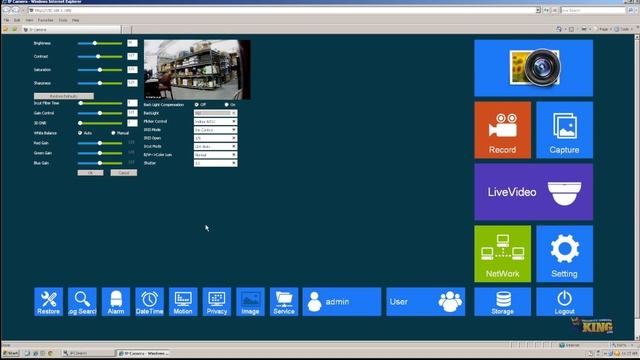The height and width of the screenshot is (360, 640).
Task: Open the Motion detection tile
Action: (183, 302)
